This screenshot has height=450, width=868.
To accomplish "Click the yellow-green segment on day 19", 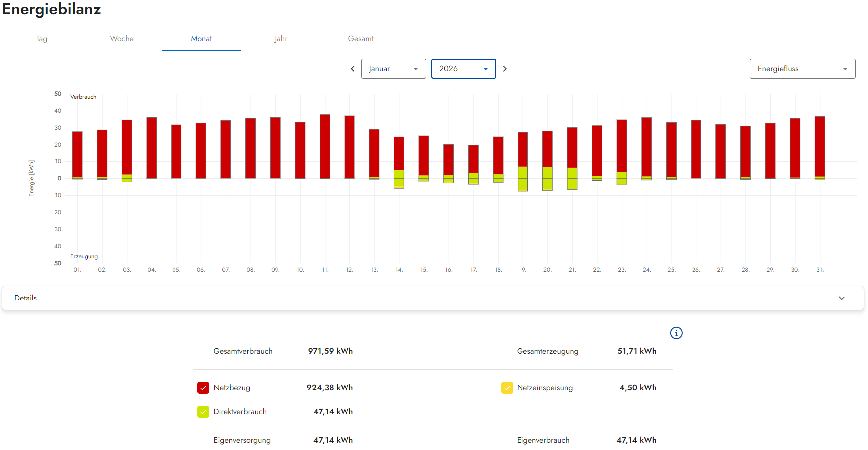I will pyautogui.click(x=522, y=178).
